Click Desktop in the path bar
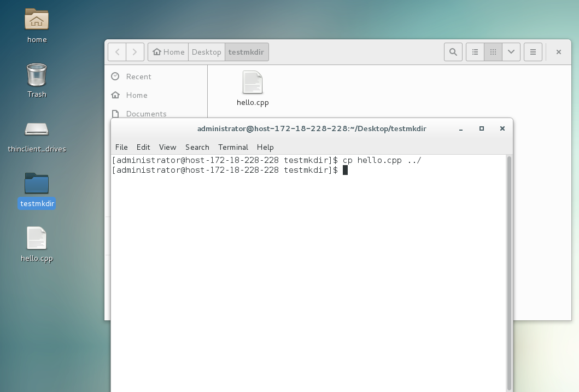The width and height of the screenshot is (579, 392). pyautogui.click(x=206, y=52)
